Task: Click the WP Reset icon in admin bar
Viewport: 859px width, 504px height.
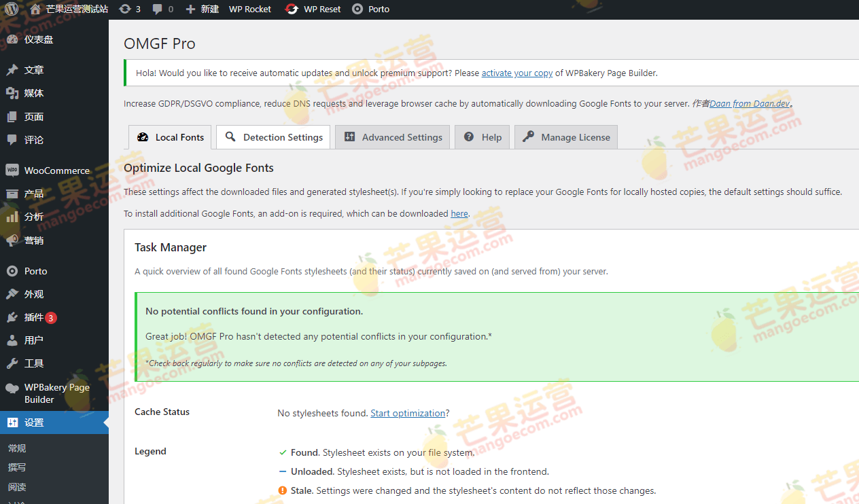Action: (292, 9)
